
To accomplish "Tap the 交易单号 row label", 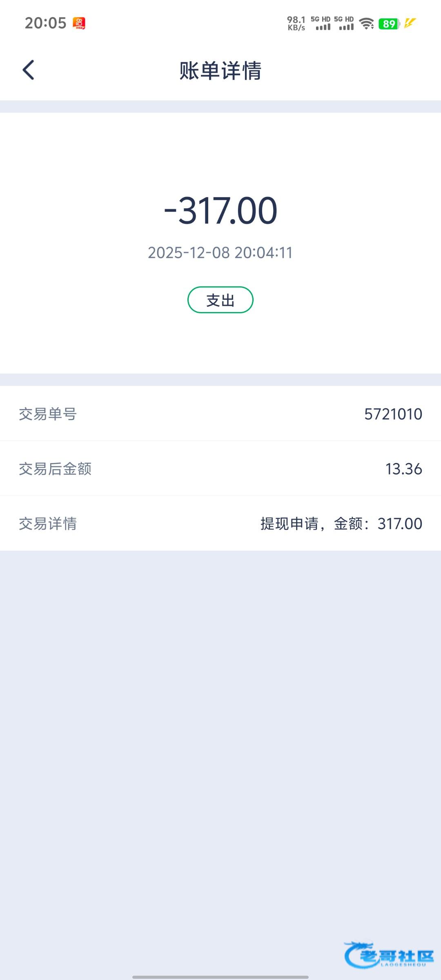I will pyautogui.click(x=48, y=414).
